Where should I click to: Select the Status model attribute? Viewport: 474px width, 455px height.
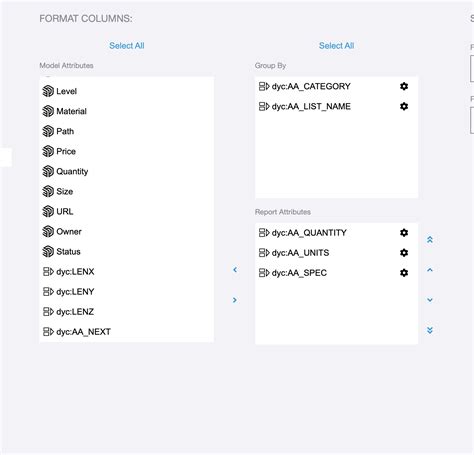pos(126,252)
